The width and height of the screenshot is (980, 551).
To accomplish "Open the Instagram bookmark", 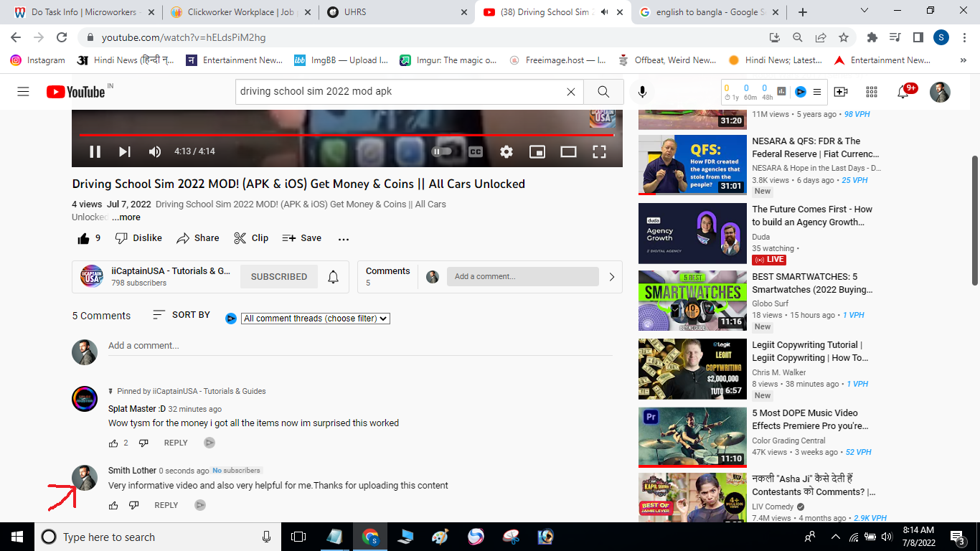I will (37, 60).
